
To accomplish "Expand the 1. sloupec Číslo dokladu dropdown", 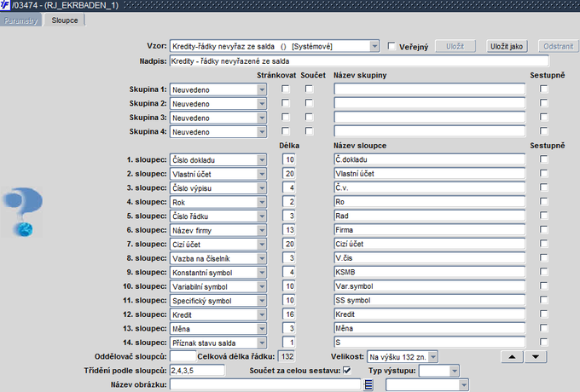I will [262, 159].
